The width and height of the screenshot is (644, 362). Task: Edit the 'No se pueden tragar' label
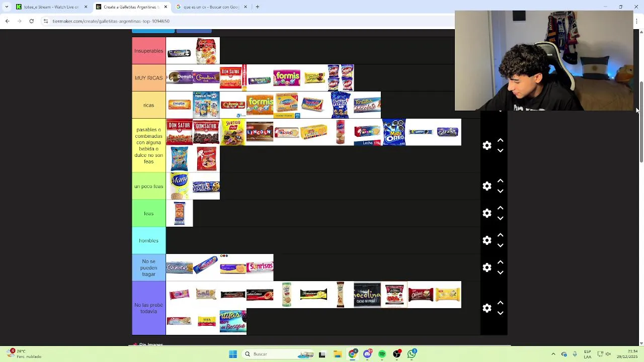click(149, 268)
